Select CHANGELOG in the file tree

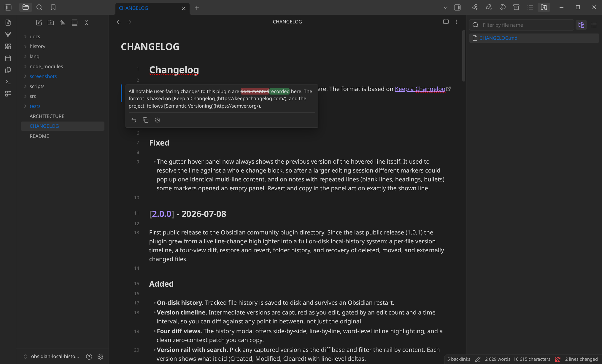(63, 126)
